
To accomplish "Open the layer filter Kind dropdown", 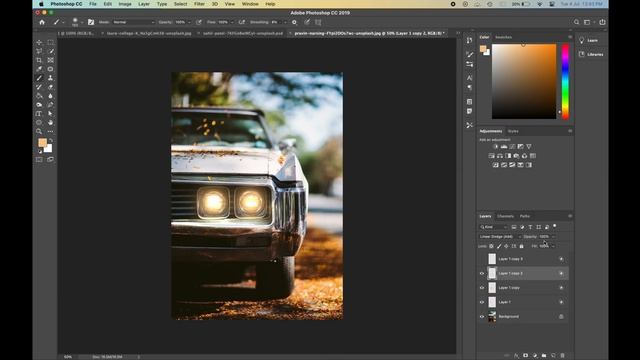I will point(493,227).
